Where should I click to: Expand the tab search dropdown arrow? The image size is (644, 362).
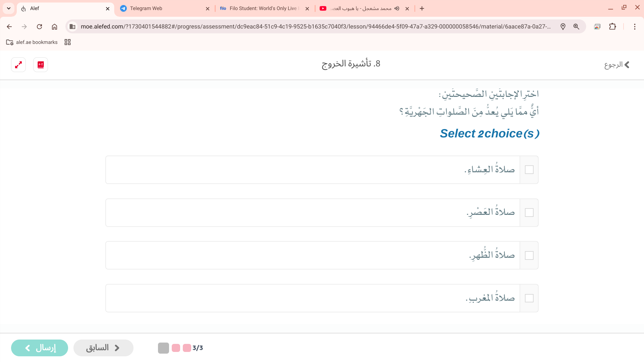[x=9, y=8]
